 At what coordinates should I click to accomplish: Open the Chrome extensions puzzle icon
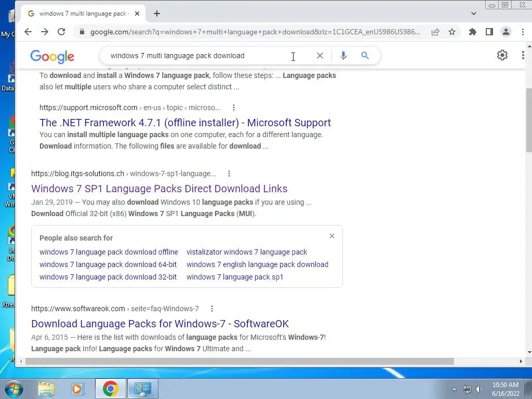473,32
